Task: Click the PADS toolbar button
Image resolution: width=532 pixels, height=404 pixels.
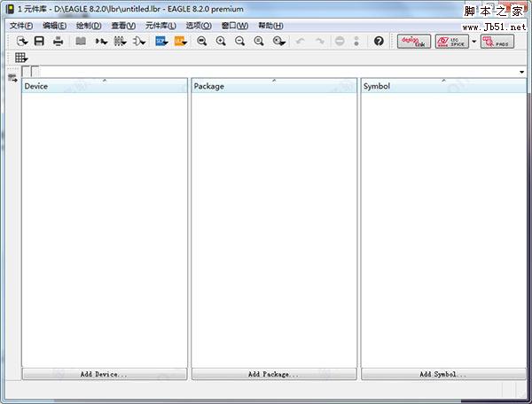Action: tap(497, 42)
